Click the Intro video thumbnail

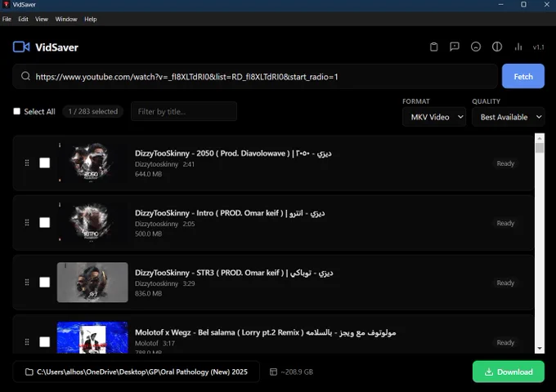click(92, 223)
